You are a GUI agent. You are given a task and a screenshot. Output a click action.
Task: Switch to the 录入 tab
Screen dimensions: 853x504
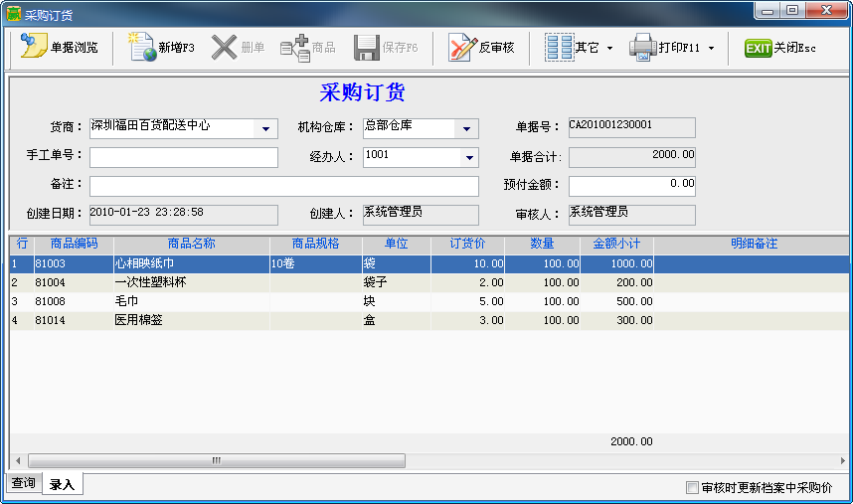(62, 485)
